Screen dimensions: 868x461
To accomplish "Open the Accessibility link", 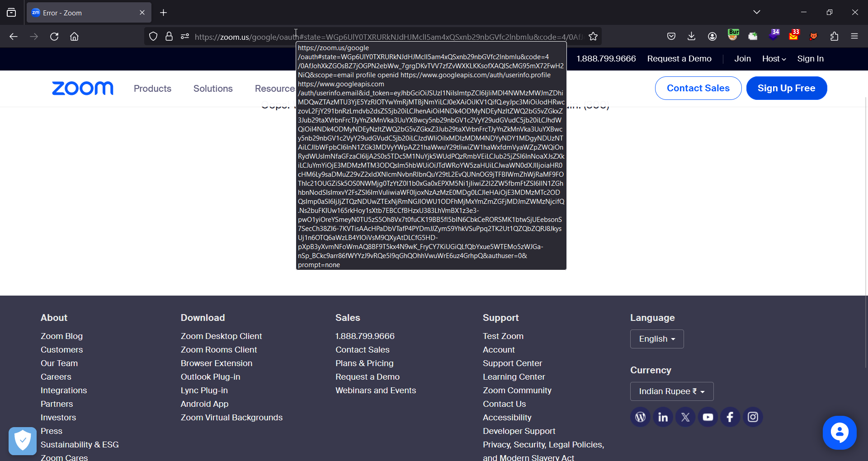I will coord(507,418).
